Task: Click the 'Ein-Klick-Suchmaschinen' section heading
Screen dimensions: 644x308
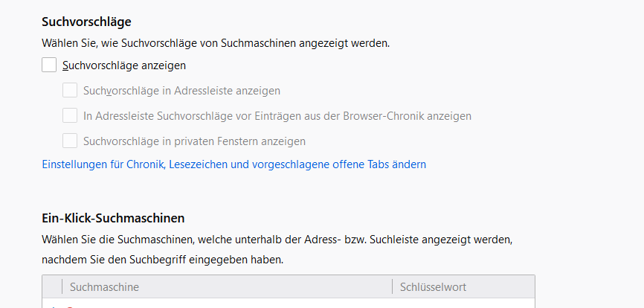Action: point(113,218)
